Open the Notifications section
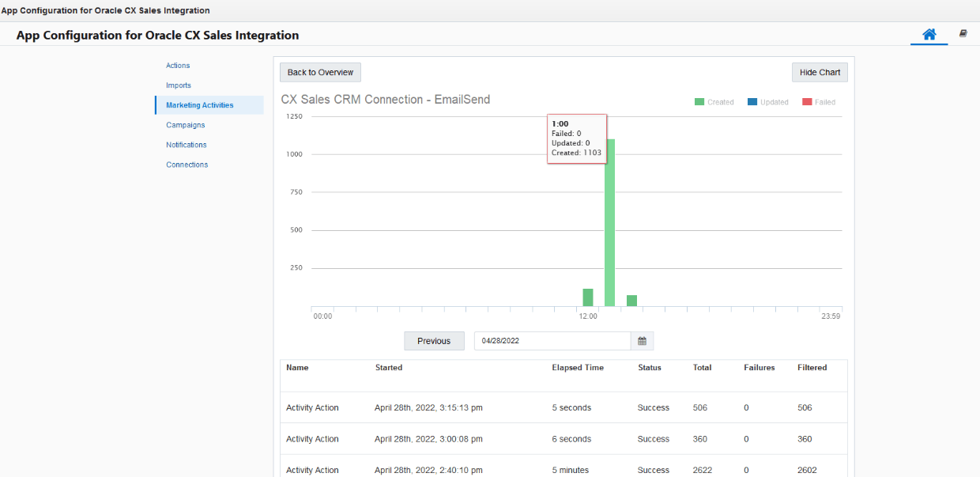The image size is (980, 477). [x=186, y=144]
